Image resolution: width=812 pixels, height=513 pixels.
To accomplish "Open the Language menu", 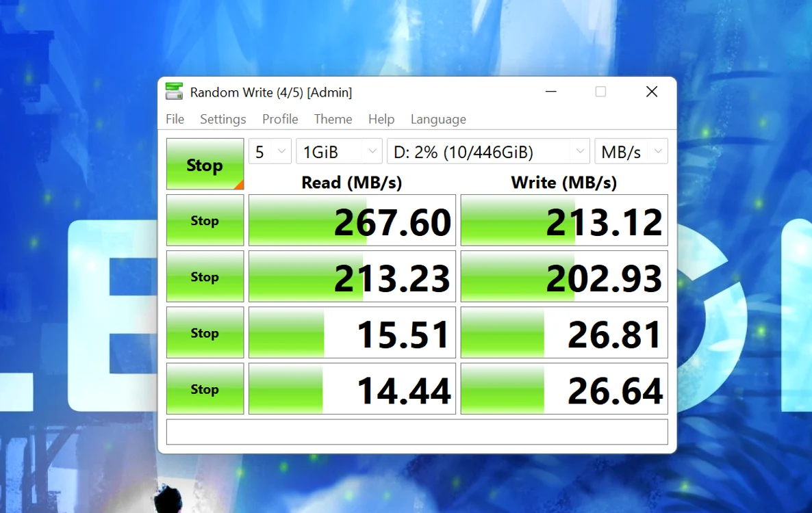I will pyautogui.click(x=438, y=119).
